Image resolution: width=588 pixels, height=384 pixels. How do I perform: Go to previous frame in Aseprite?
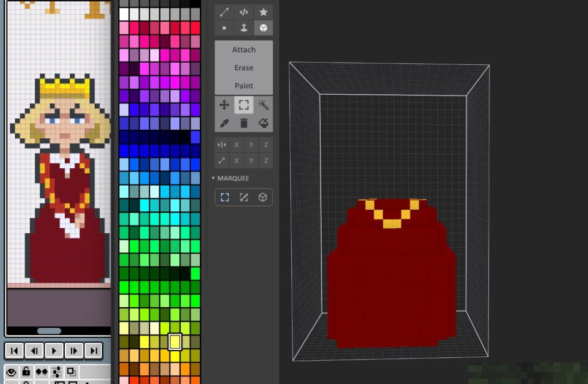point(34,351)
